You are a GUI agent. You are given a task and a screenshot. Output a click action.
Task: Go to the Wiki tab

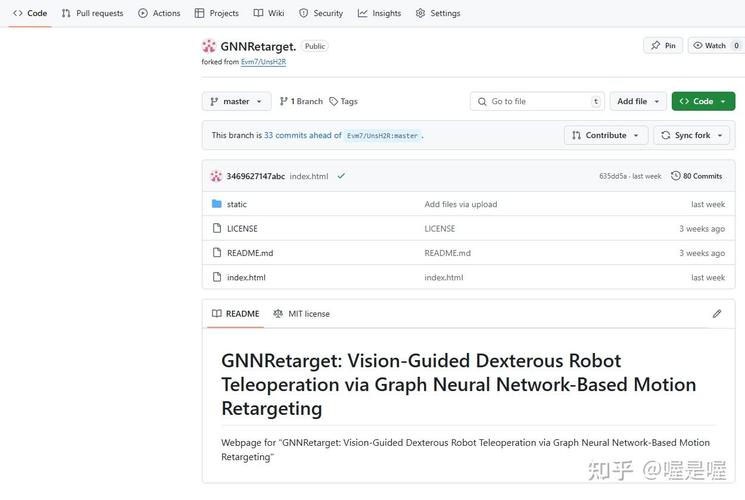coord(269,13)
